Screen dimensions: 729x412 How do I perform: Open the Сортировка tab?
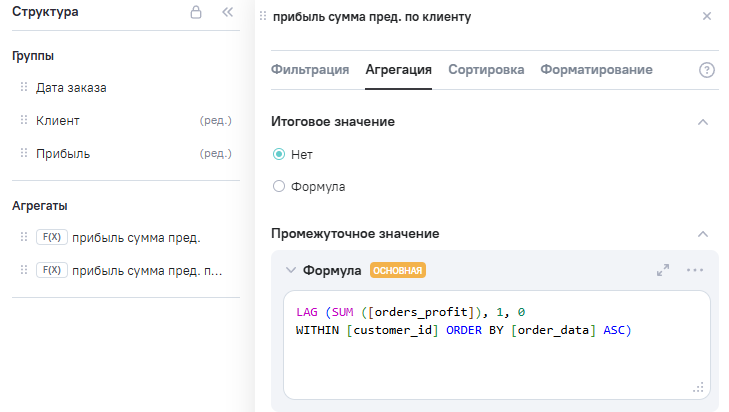(x=486, y=70)
